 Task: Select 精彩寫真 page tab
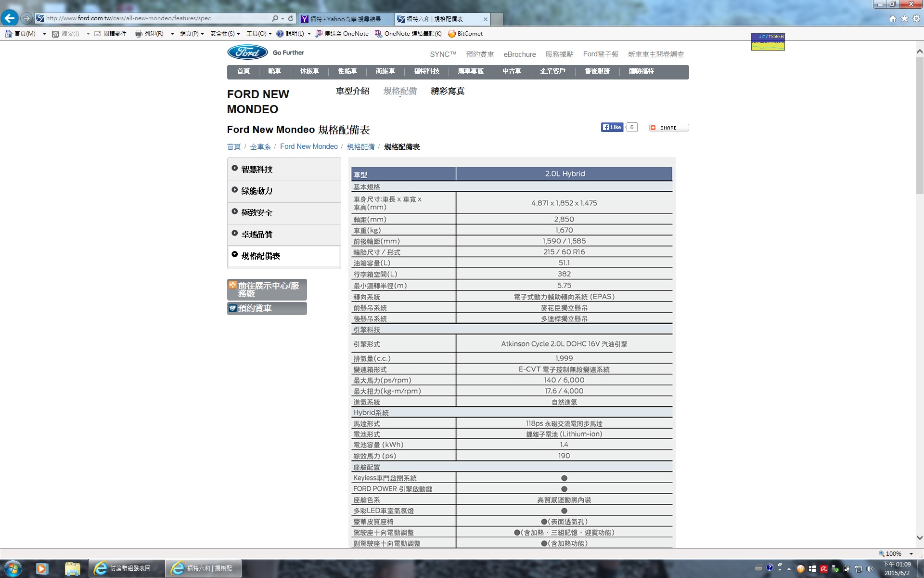(x=448, y=91)
